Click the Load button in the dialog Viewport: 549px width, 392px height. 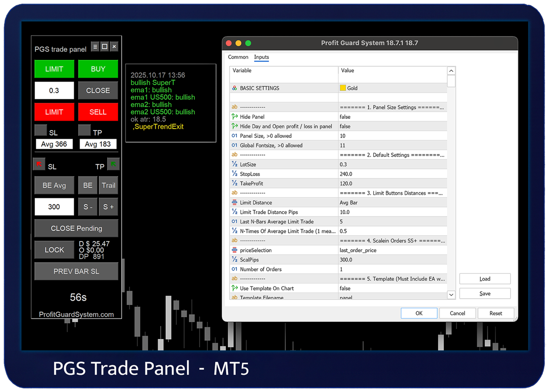pyautogui.click(x=485, y=279)
